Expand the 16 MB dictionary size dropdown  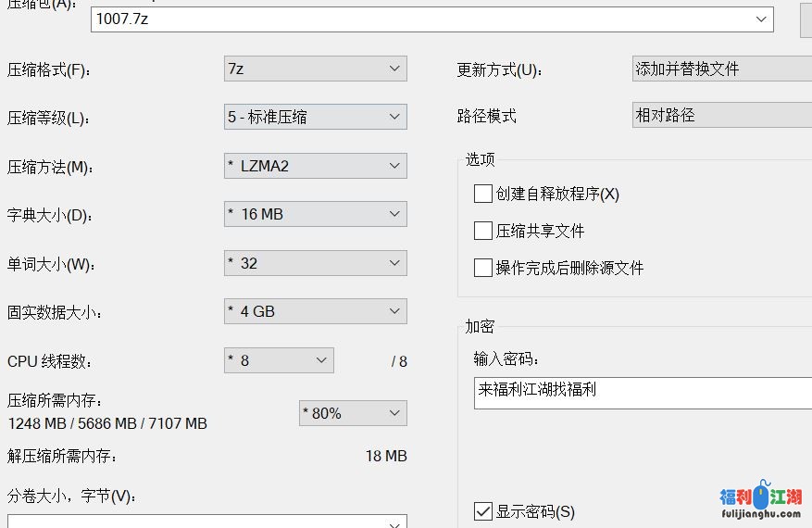pyautogui.click(x=315, y=214)
